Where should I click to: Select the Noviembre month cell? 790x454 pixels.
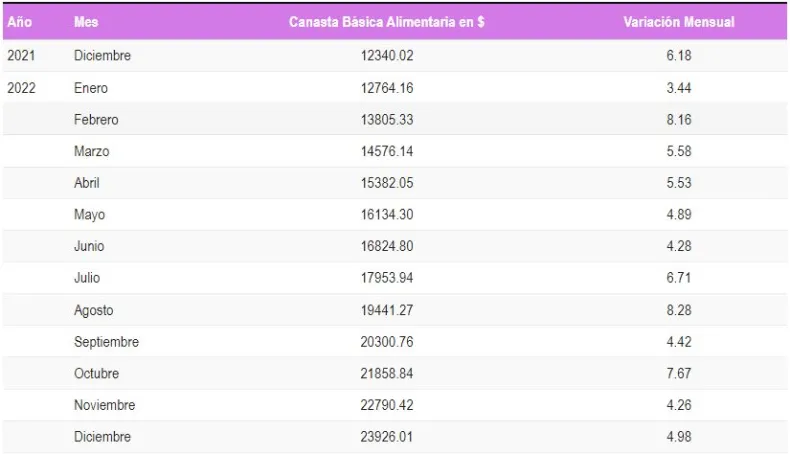click(x=104, y=405)
